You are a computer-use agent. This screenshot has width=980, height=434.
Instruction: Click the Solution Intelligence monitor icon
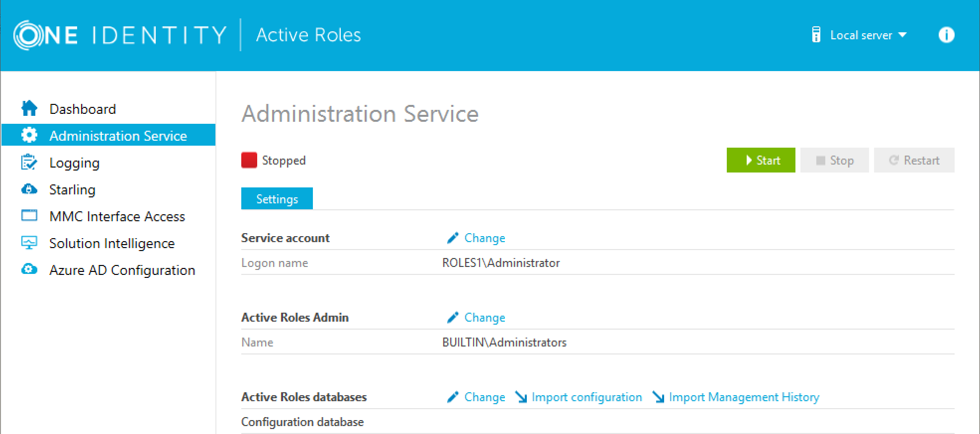pyautogui.click(x=29, y=243)
